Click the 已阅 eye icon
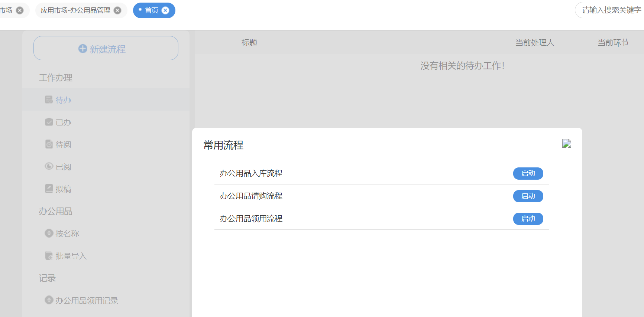Image resolution: width=644 pixels, height=317 pixels. click(49, 166)
